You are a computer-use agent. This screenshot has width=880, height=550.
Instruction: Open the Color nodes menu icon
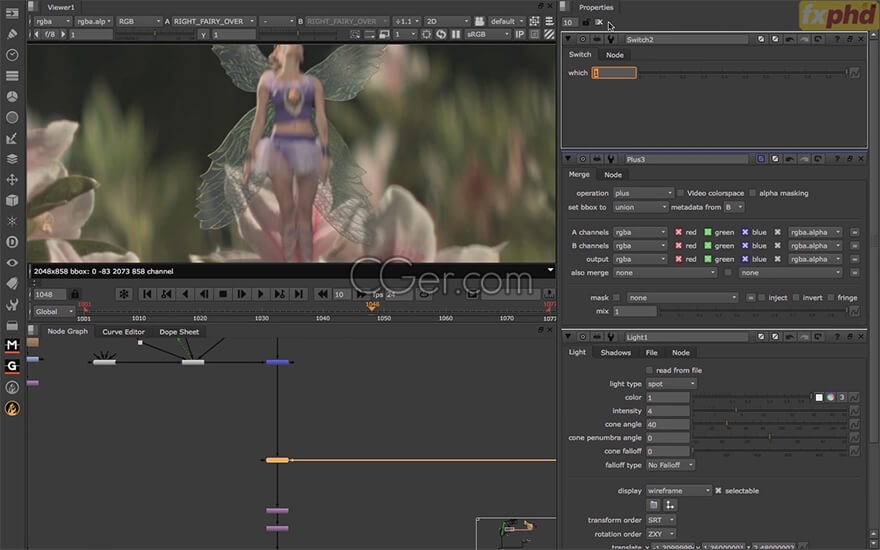12,97
